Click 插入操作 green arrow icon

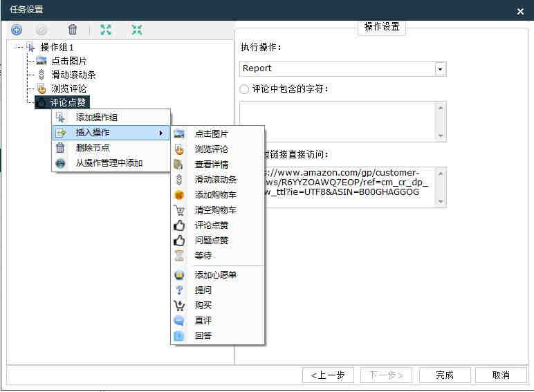point(61,133)
